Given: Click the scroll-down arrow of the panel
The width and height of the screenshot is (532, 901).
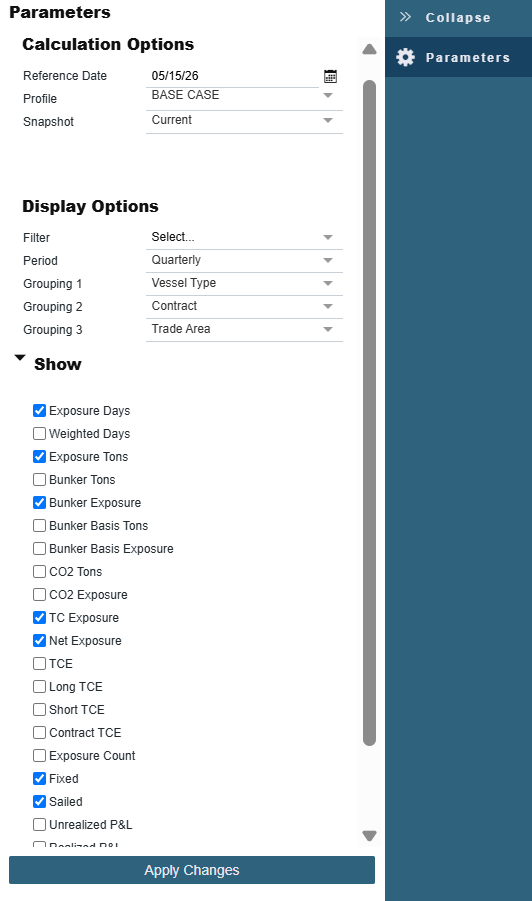Looking at the screenshot, I should (369, 835).
